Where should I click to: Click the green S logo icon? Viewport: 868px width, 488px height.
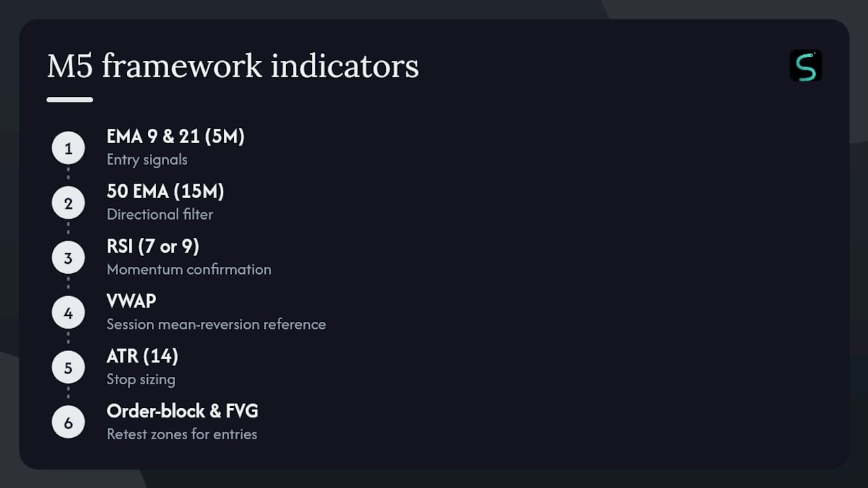tap(806, 66)
